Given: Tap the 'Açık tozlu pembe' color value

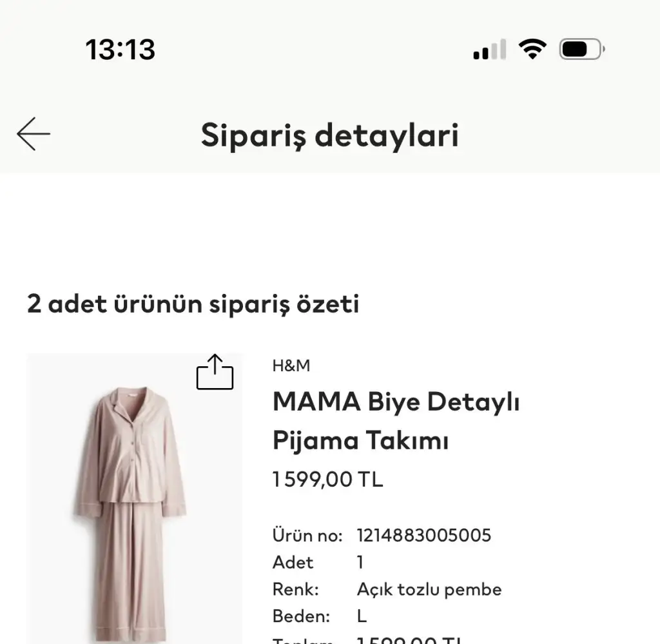Looking at the screenshot, I should point(429,589).
